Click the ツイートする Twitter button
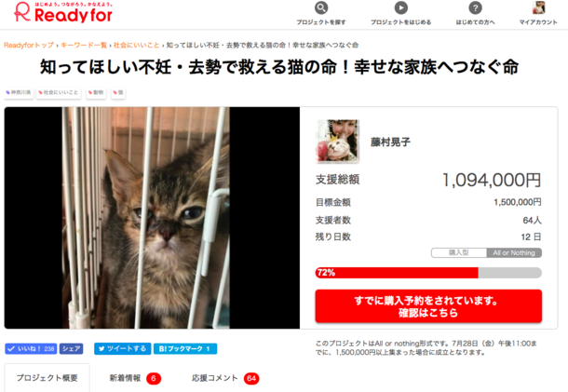 tap(122, 348)
